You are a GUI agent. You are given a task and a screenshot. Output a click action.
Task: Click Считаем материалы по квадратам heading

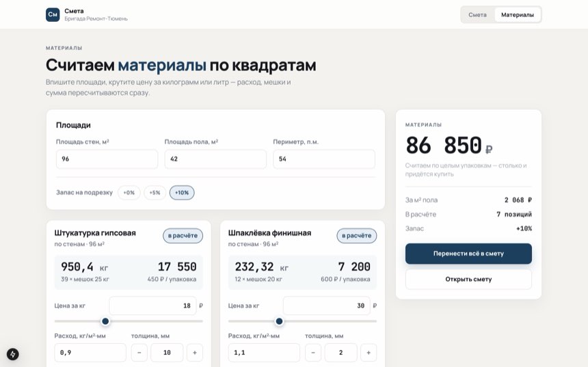pyautogui.click(x=181, y=65)
